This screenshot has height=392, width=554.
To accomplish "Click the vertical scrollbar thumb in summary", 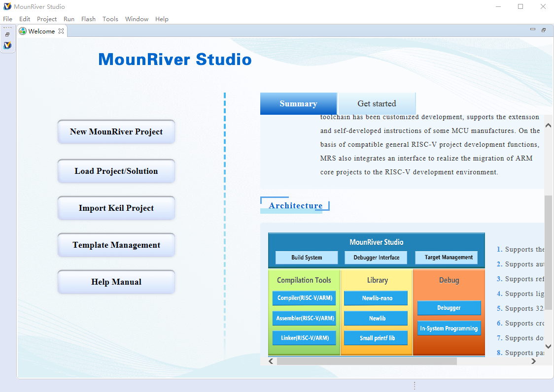I will tap(548, 253).
